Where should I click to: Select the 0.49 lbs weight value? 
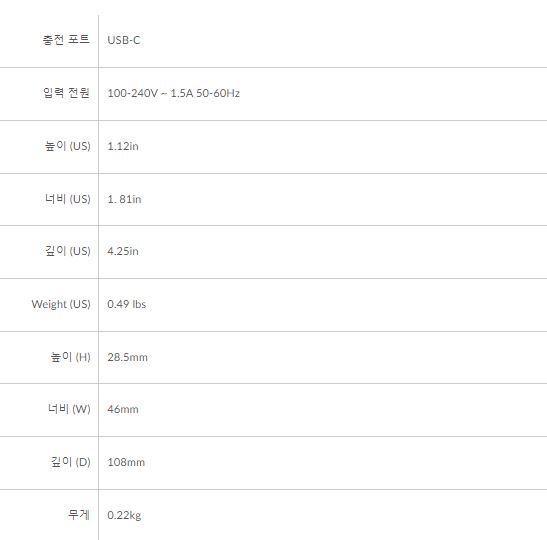(x=127, y=304)
